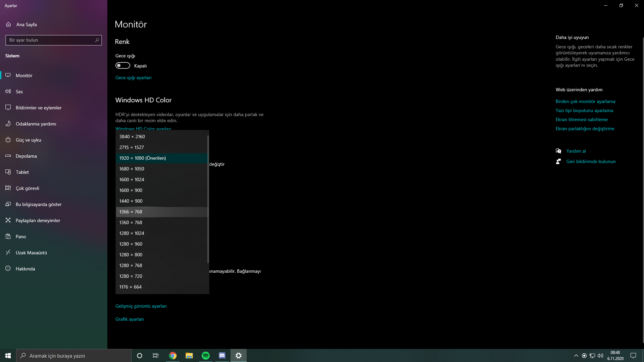Open Grafik ayarları link

point(130,319)
